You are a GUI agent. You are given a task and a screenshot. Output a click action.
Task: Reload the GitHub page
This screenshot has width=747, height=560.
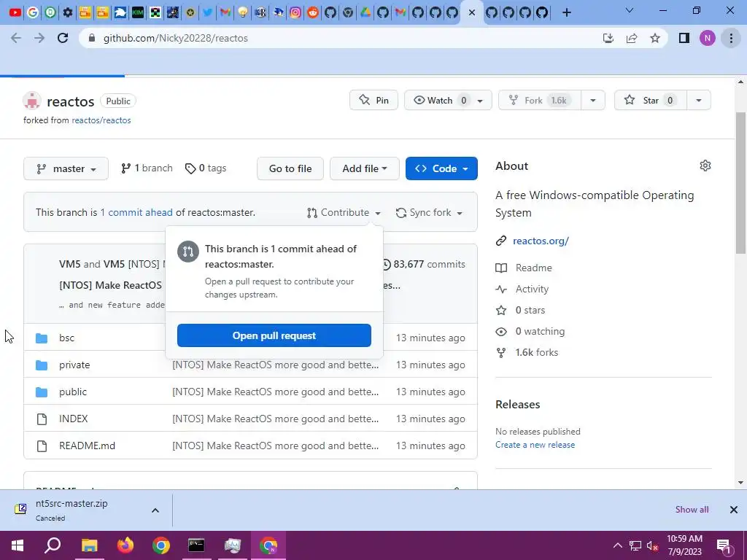[63, 38]
